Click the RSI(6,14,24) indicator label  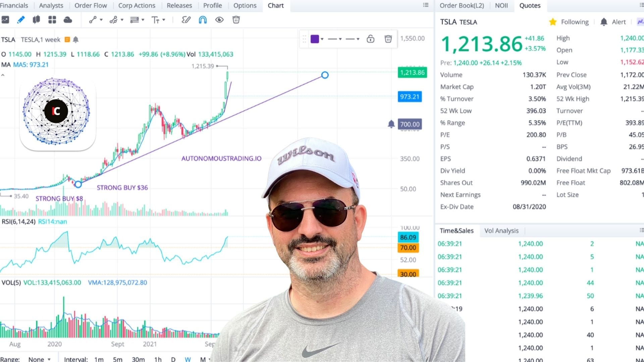(18, 222)
